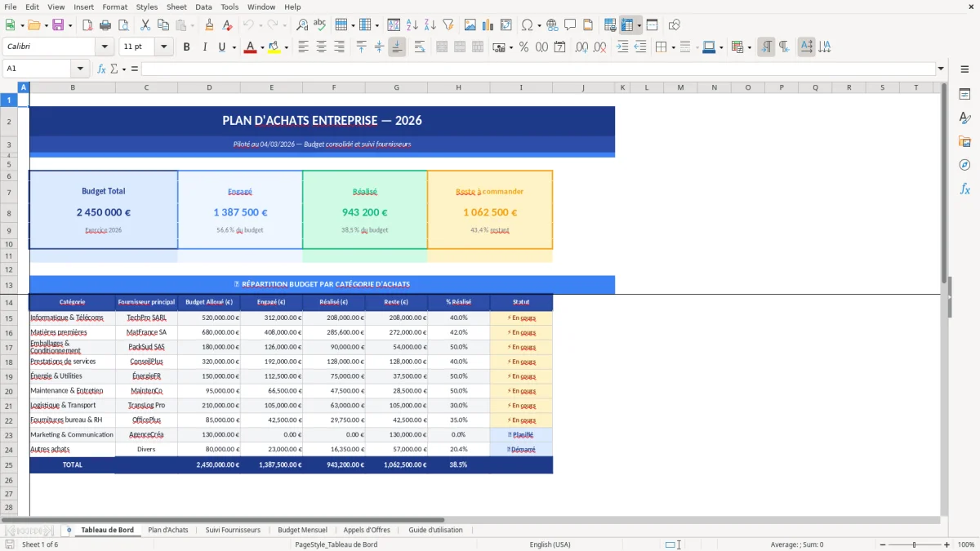Toggle Print Preview icon
980x551 pixels.
coord(123,25)
